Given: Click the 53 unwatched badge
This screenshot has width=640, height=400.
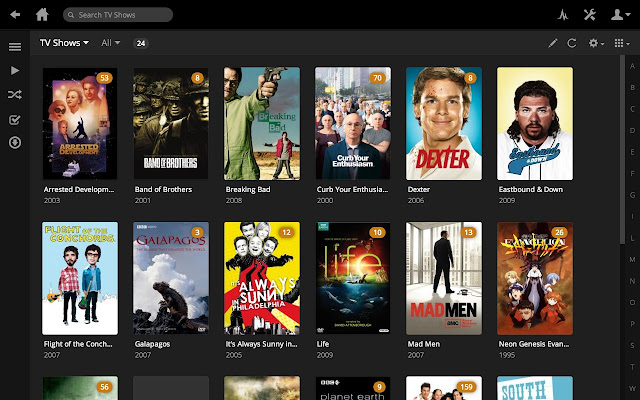Looking at the screenshot, I should point(104,78).
